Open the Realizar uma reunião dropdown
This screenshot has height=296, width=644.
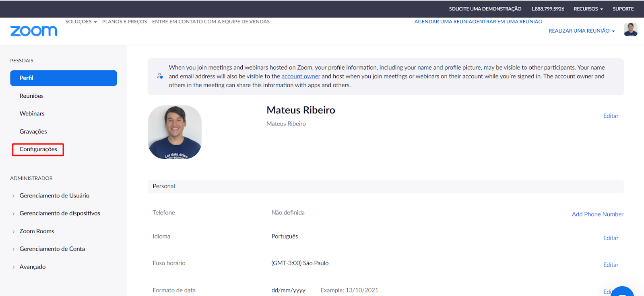click(582, 31)
